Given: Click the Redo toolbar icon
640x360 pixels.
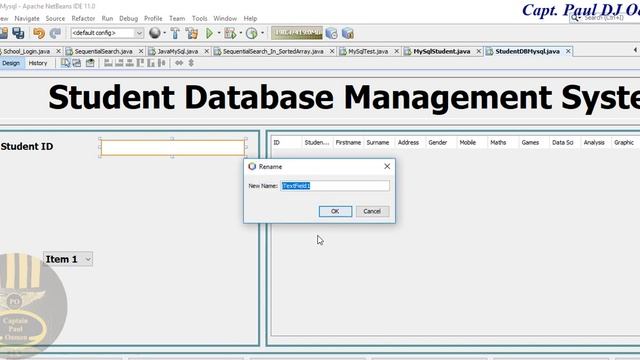Looking at the screenshot, I should [55, 33].
